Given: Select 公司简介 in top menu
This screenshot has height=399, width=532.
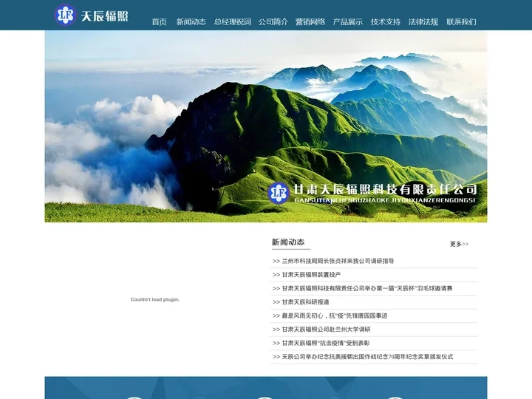Looking at the screenshot, I should (273, 22).
